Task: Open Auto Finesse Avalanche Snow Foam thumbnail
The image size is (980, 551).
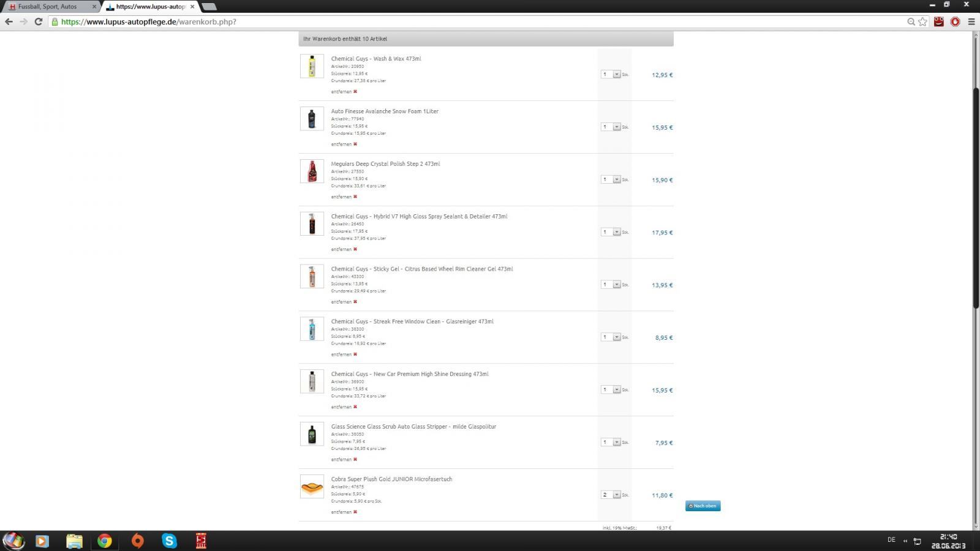Action: (x=312, y=119)
